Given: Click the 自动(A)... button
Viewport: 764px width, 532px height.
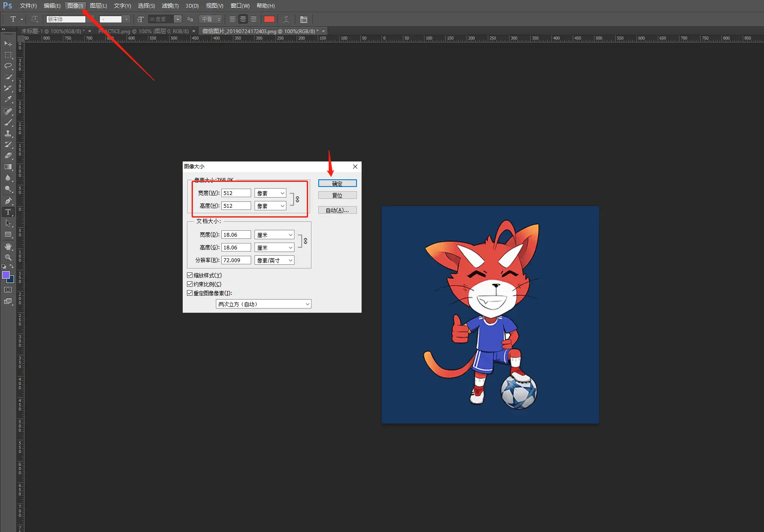Looking at the screenshot, I should (x=337, y=210).
